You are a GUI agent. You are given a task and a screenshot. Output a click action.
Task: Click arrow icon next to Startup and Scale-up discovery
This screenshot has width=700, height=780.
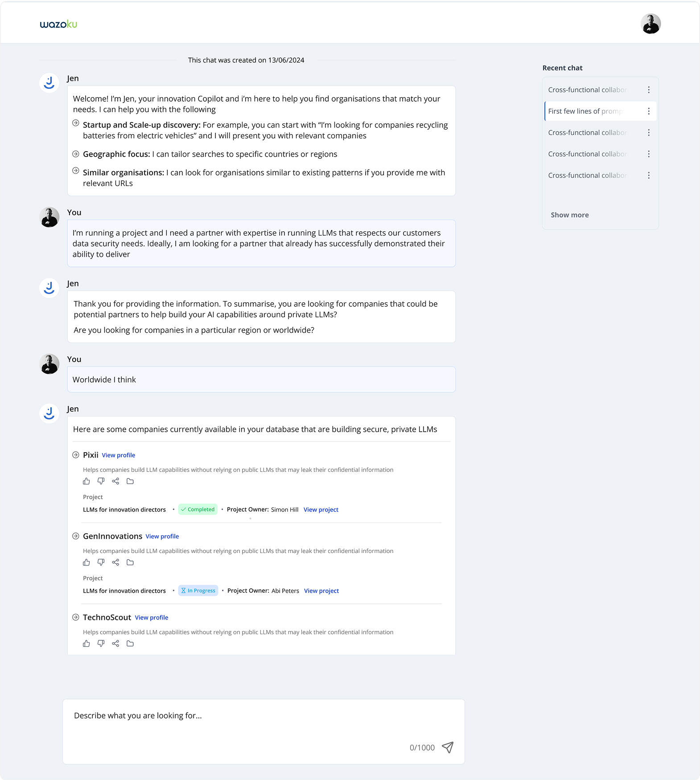(x=76, y=123)
